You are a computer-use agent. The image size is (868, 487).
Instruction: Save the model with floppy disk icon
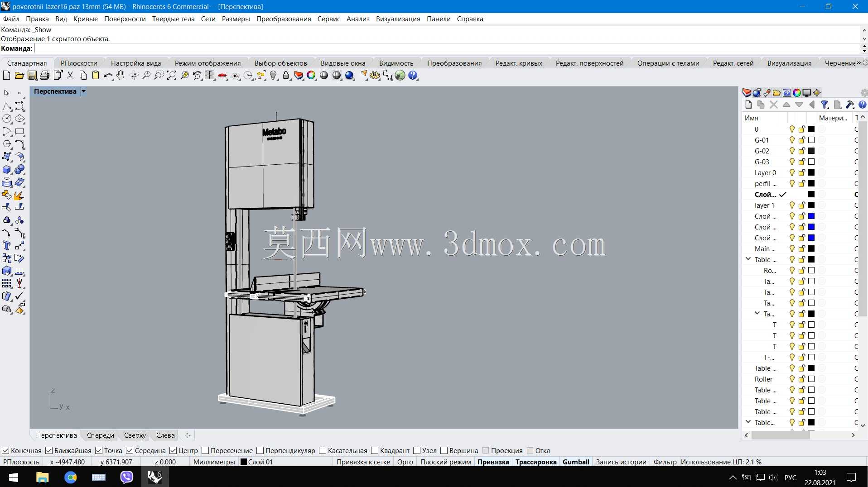pos(32,76)
